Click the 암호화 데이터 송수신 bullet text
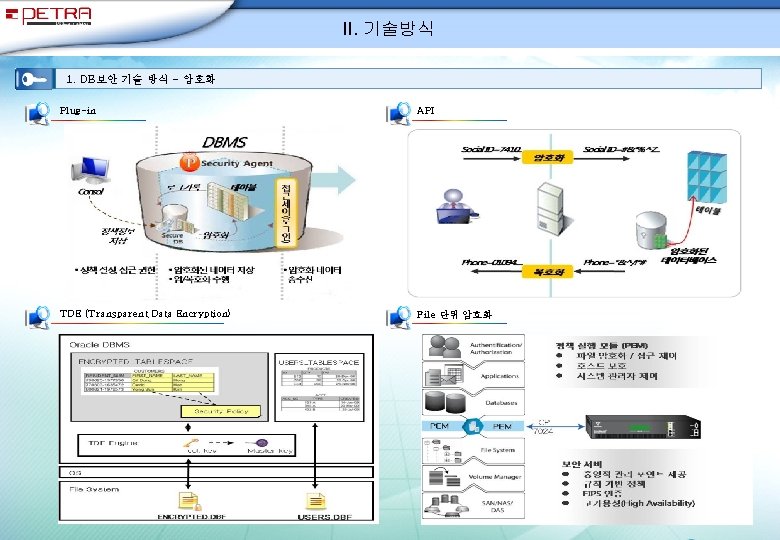780x540 pixels. pos(315,274)
